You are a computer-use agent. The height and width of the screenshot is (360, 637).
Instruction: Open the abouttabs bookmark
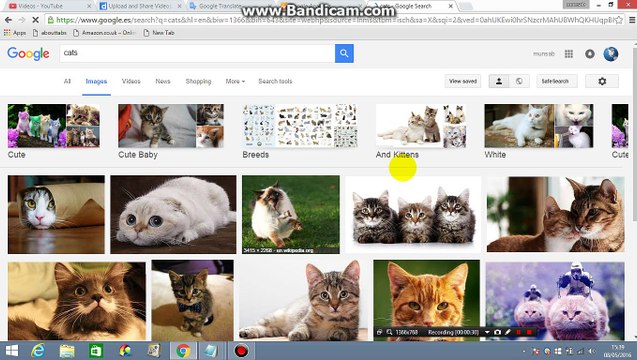50,33
